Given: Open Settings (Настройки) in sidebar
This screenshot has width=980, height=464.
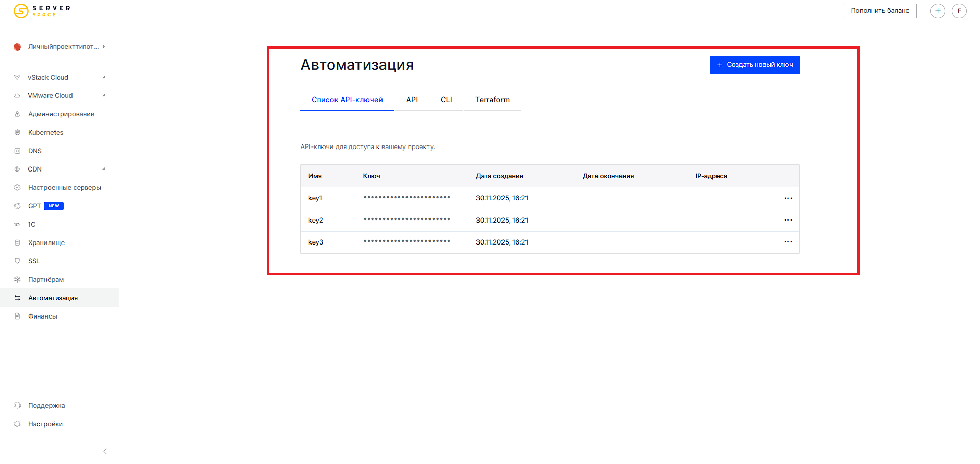Looking at the screenshot, I should pos(45,424).
